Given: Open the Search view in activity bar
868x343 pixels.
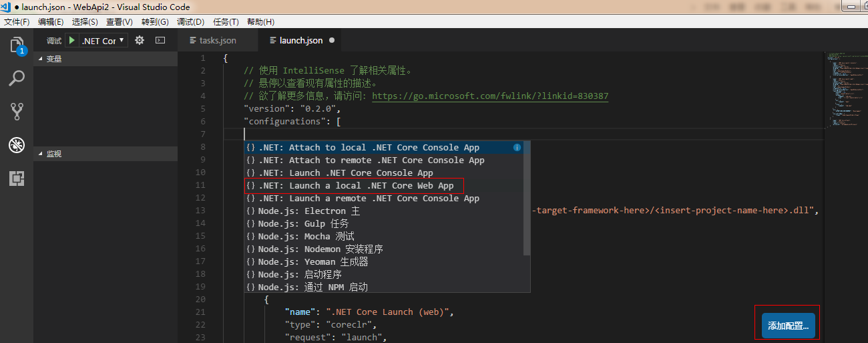Looking at the screenshot, I should tap(17, 78).
